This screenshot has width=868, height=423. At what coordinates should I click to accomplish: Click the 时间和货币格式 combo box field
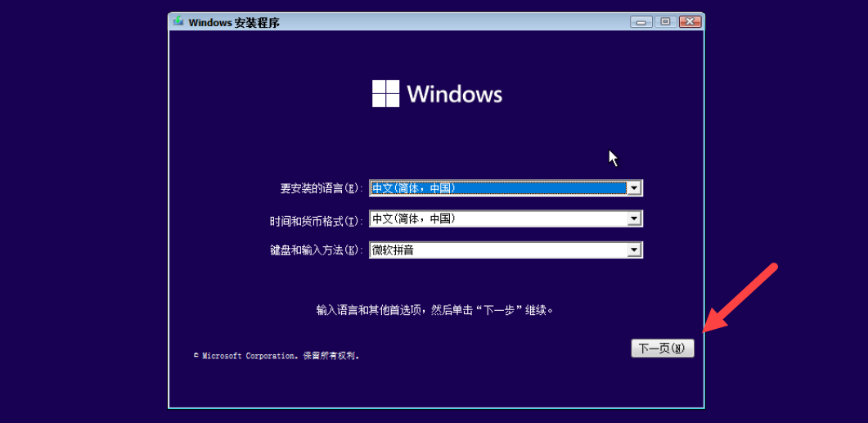506,219
